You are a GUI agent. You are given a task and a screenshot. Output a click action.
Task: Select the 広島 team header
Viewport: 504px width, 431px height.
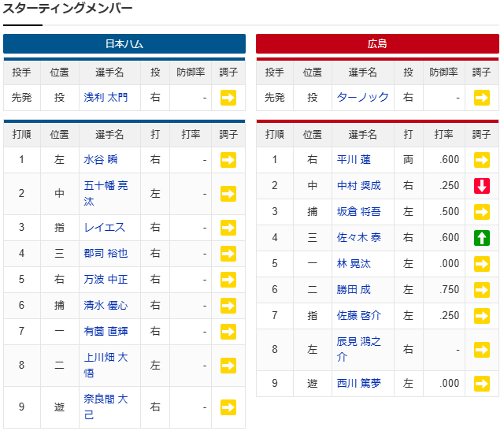point(377,44)
